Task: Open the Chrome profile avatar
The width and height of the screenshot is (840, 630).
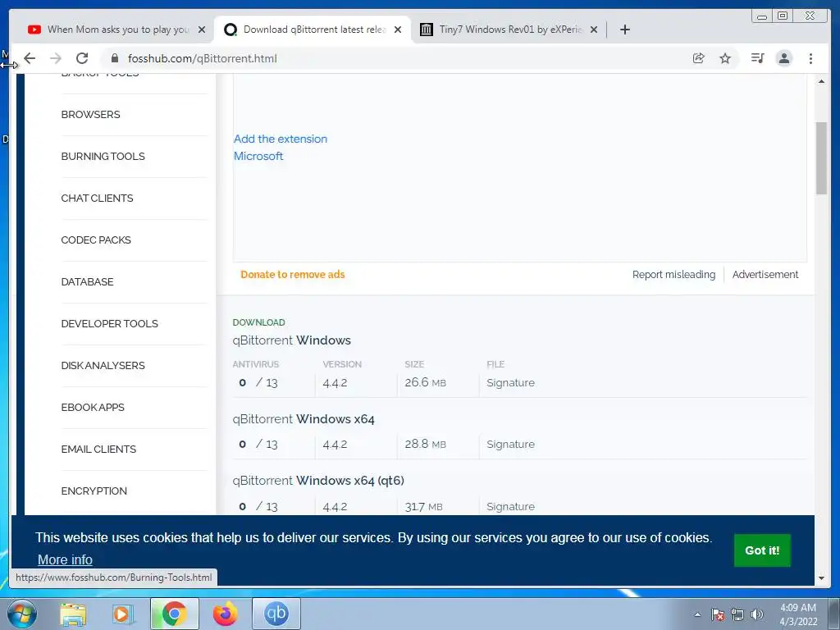Action: pos(783,58)
